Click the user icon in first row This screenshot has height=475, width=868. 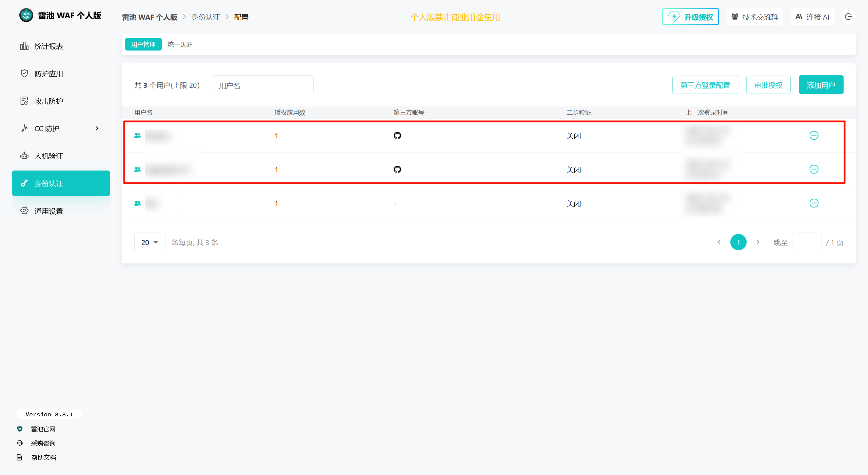coord(137,136)
